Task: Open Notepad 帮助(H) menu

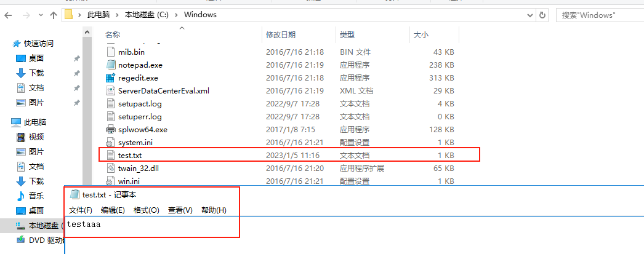Action: (x=214, y=210)
